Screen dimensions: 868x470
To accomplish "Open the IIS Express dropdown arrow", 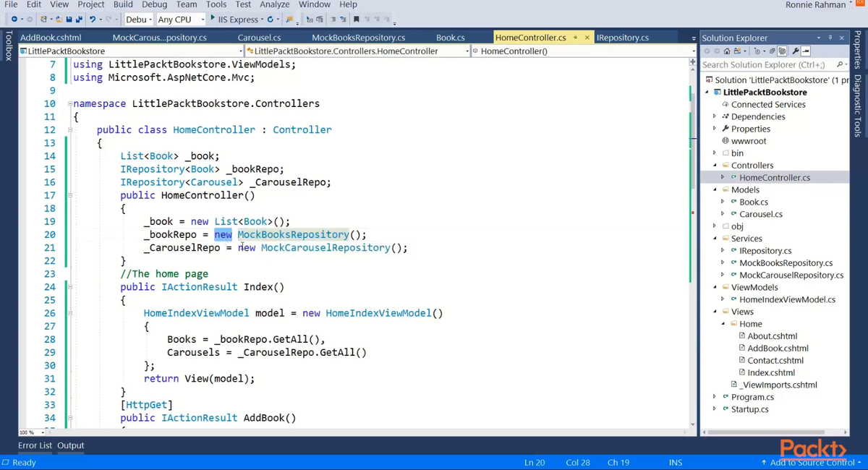I will [x=261, y=20].
